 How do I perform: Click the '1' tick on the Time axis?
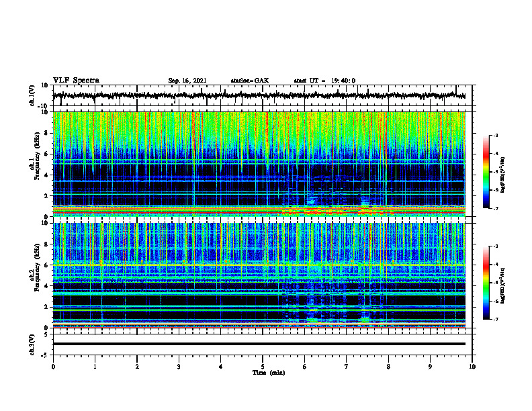pyautogui.click(x=95, y=367)
